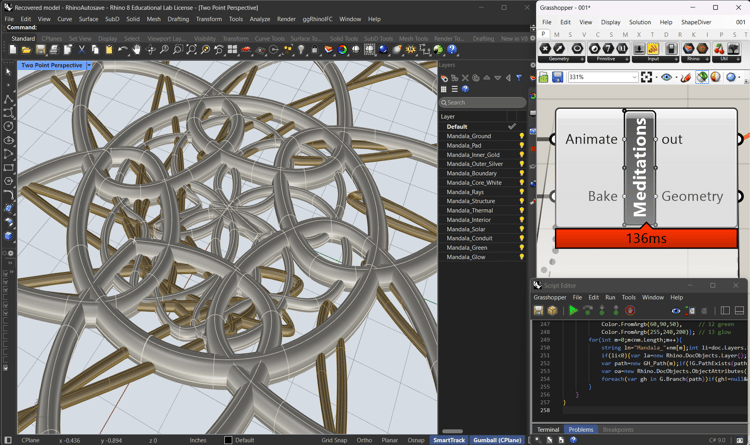750x445 pixels.
Task: Click the Zoom Extents icon in Grasshopper canvas toolbar
Action: tap(647, 77)
